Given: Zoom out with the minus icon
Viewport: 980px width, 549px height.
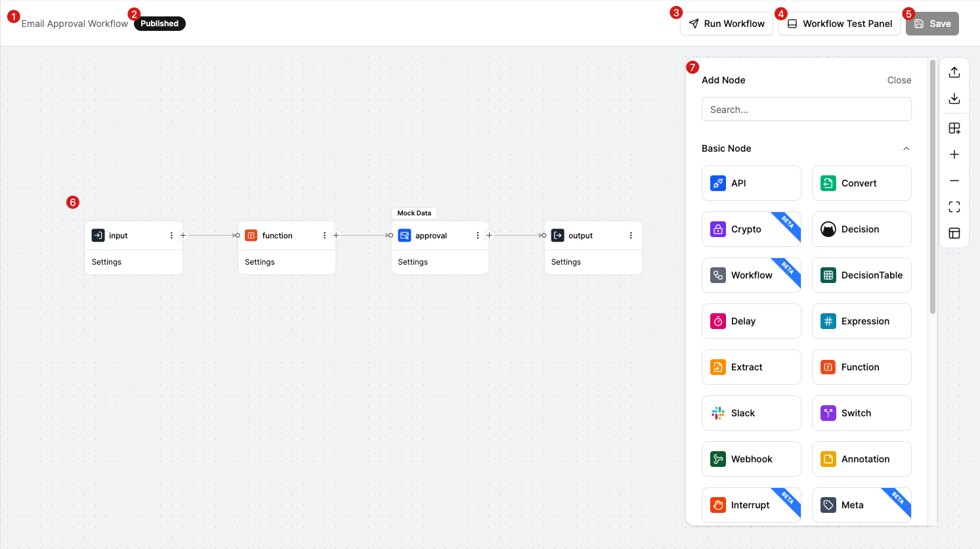Looking at the screenshot, I should point(954,181).
